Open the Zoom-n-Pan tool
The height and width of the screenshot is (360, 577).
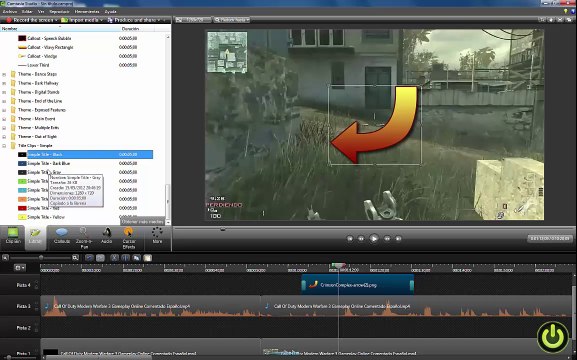84,237
